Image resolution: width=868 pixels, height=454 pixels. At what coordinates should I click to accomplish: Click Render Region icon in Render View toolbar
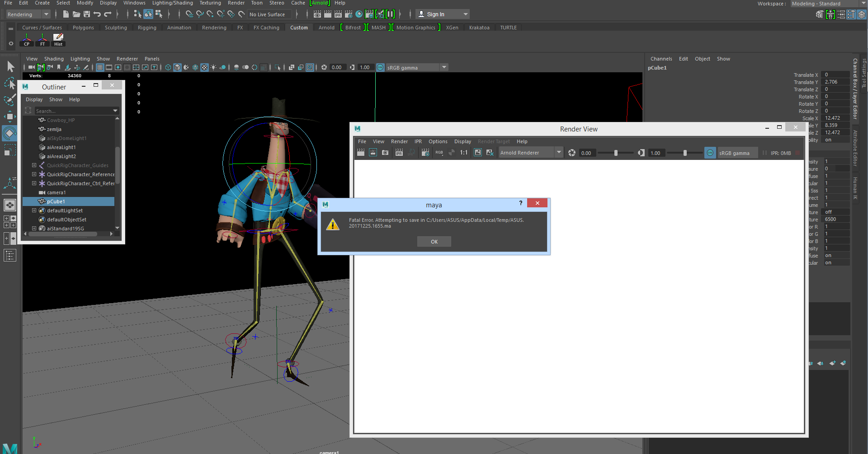373,153
